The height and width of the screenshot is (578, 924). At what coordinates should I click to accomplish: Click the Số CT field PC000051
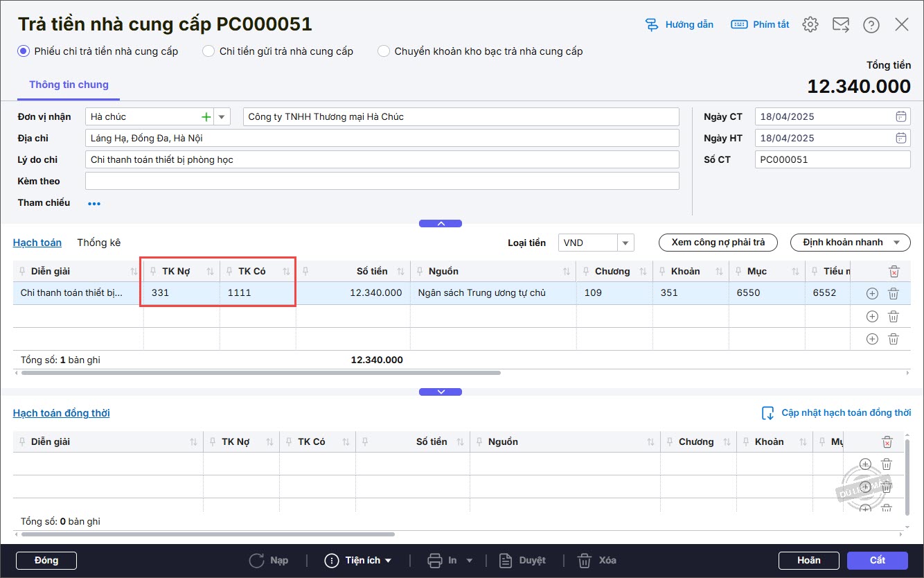tap(833, 159)
